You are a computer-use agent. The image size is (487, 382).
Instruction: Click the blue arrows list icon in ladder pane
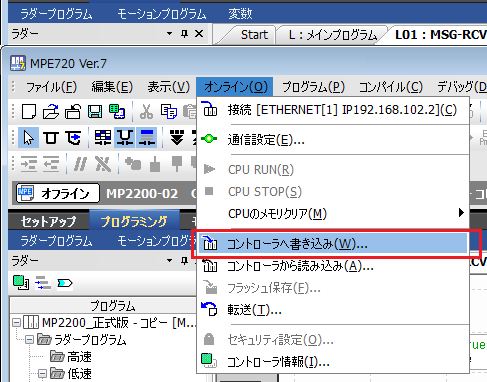click(43, 283)
